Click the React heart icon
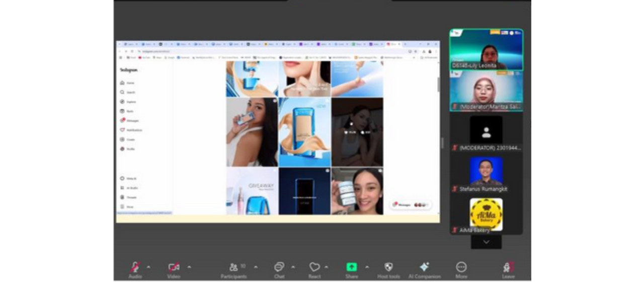 314,267
